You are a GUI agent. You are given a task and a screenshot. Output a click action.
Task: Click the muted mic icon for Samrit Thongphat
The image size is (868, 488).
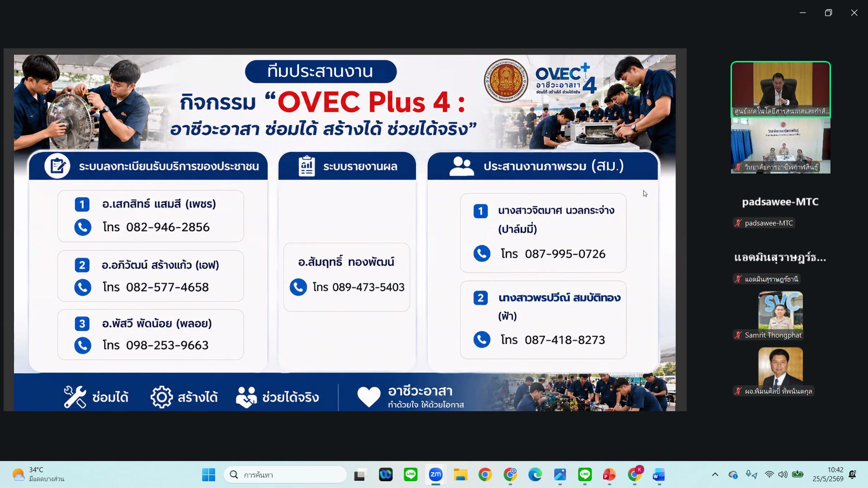[738, 335]
